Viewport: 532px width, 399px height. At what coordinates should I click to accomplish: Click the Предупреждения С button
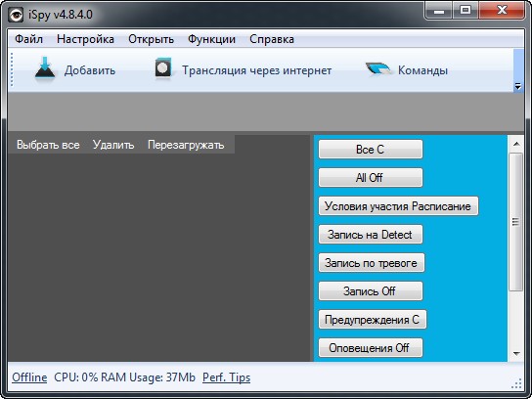click(x=373, y=319)
